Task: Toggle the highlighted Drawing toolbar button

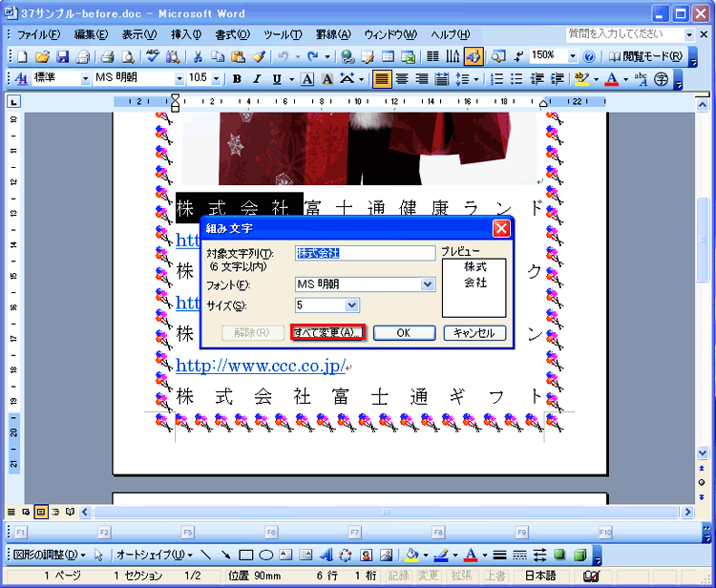Action: (474, 56)
